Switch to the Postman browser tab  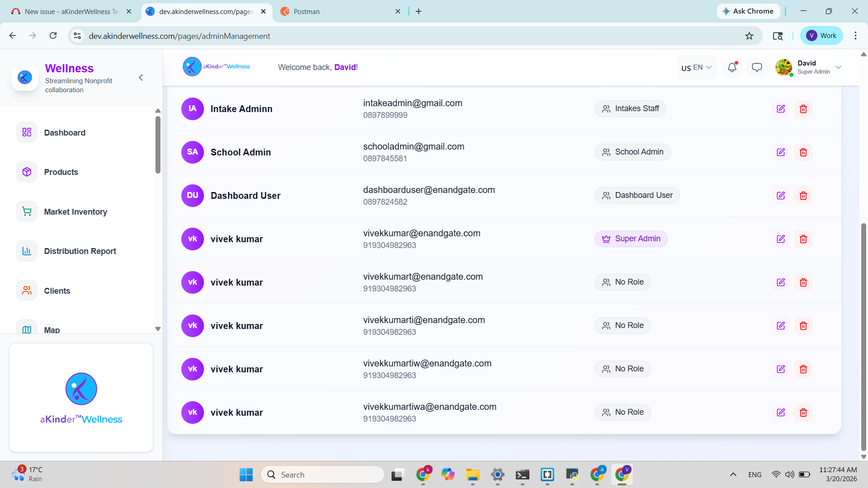[x=307, y=11]
